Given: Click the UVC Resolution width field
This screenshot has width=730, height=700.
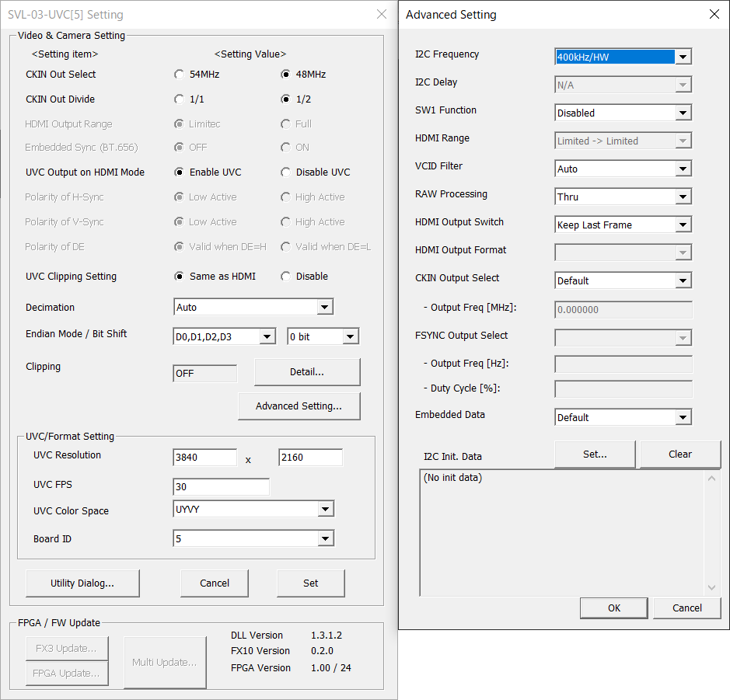Looking at the screenshot, I should click(x=205, y=458).
